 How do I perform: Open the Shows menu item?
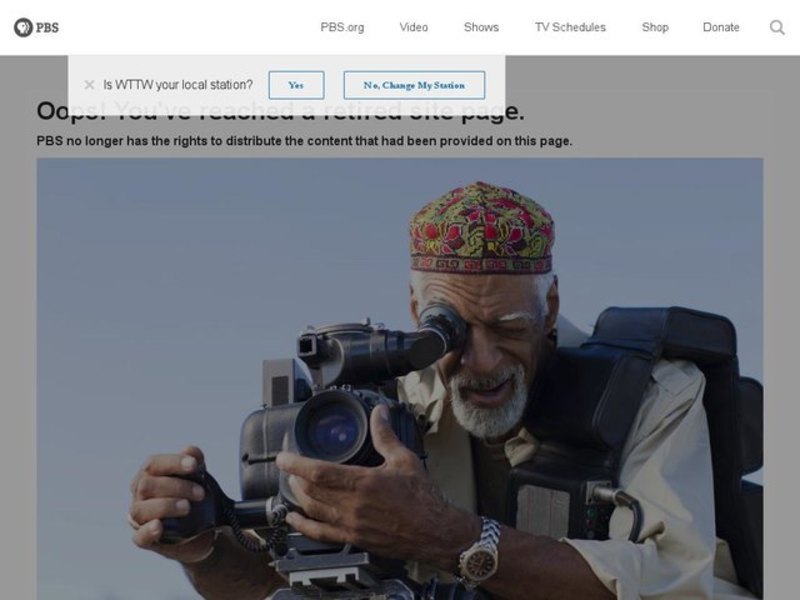(481, 27)
